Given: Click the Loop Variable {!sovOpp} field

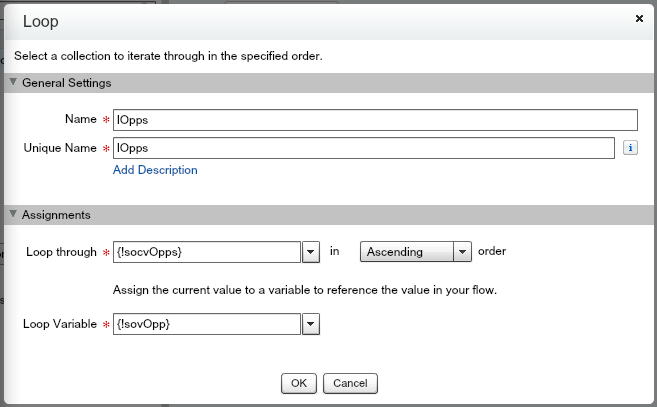Looking at the screenshot, I should tap(206, 324).
